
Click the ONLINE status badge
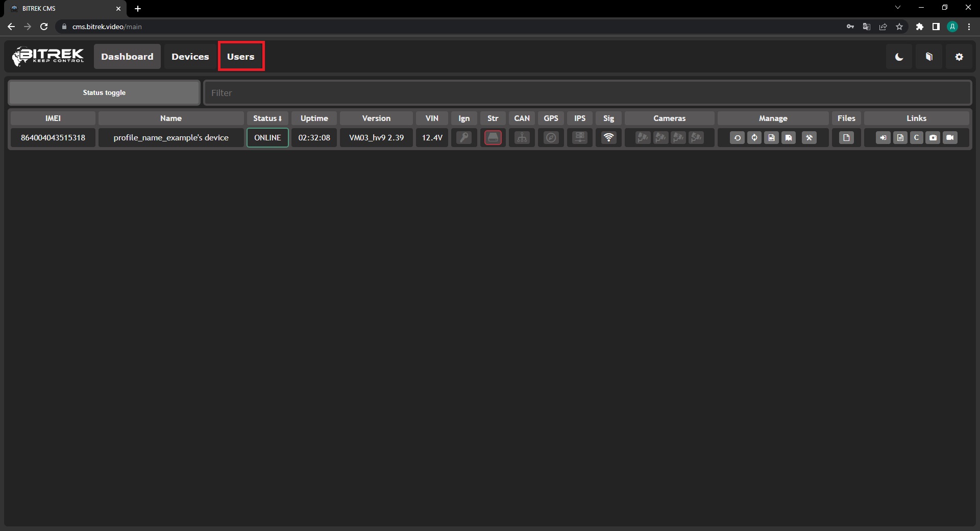(x=267, y=138)
